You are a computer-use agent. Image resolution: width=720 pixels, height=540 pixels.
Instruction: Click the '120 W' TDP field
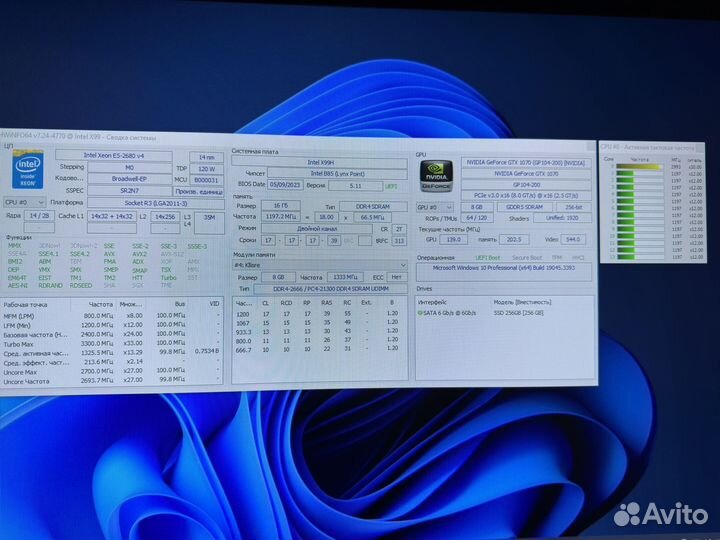coord(207,169)
